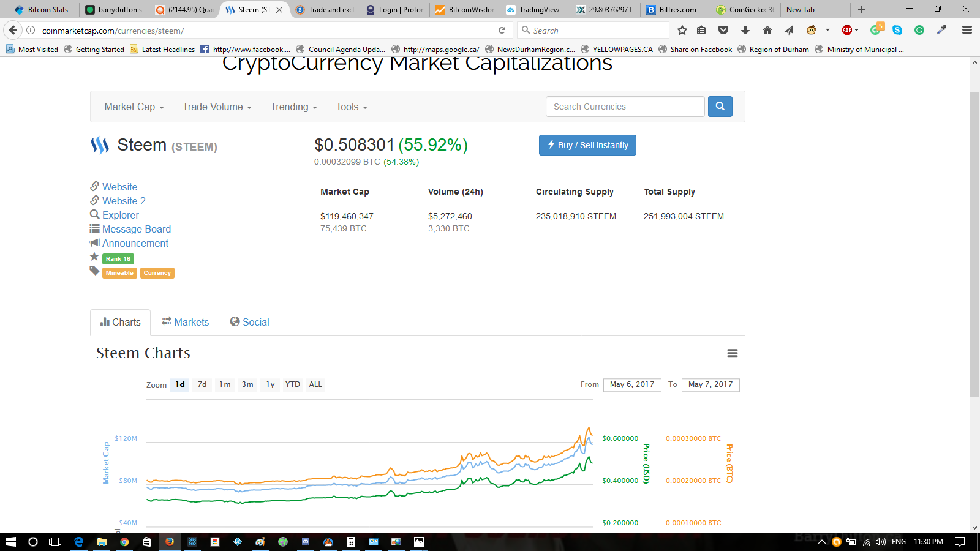Go back to the previous page
This screenshot has width=980, height=551.
[x=13, y=30]
